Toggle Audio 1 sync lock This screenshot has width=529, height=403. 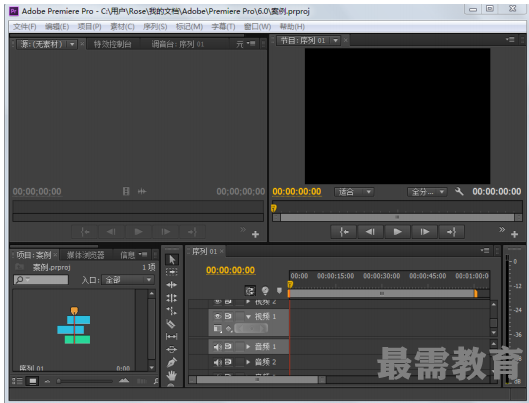tap(228, 347)
